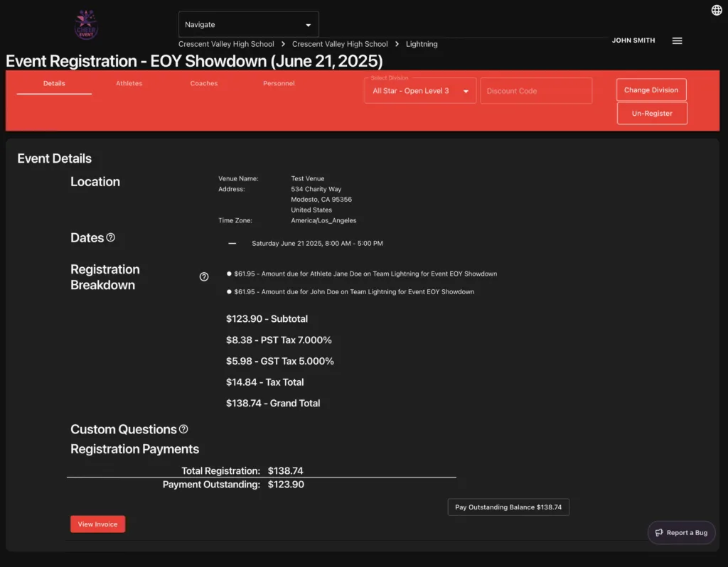This screenshot has width=728, height=567.
Task: Click the Cheer Event logo icon
Action: (87, 26)
